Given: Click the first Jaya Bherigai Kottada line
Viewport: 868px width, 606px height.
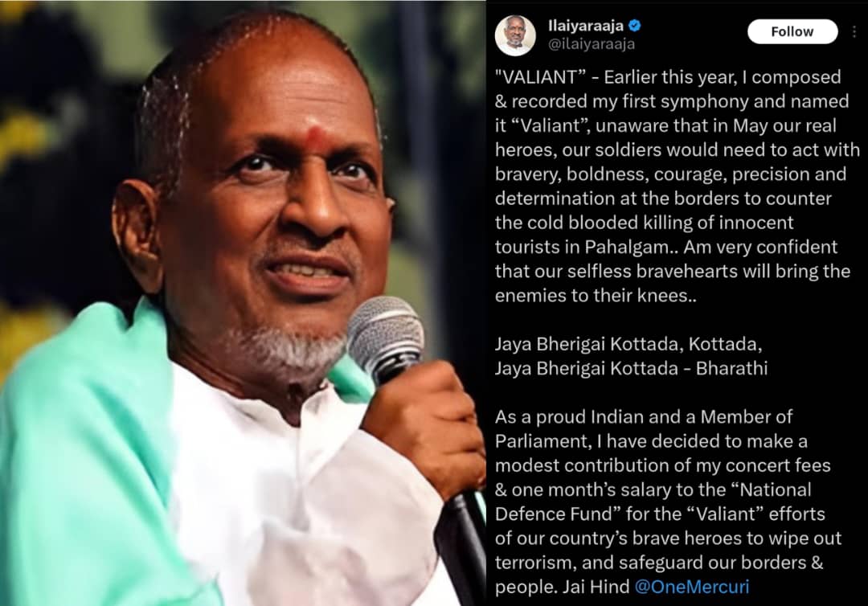Looking at the screenshot, I should [x=628, y=344].
